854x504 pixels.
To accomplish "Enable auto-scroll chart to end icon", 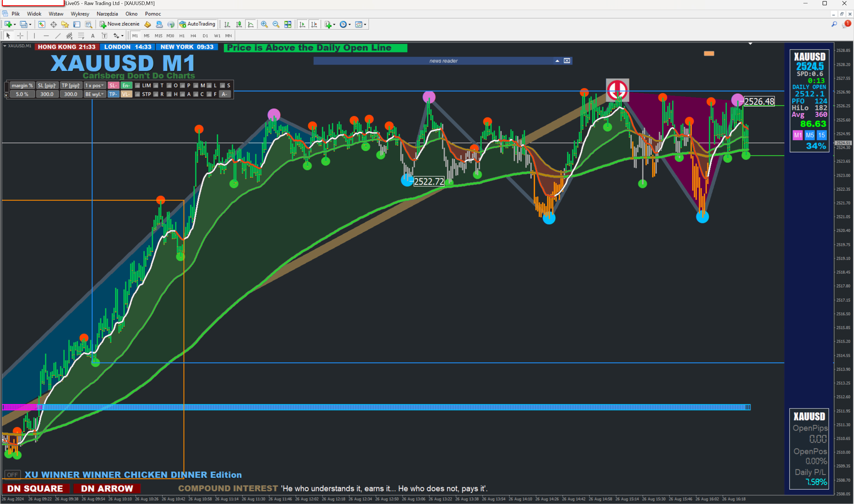I will tap(302, 24).
